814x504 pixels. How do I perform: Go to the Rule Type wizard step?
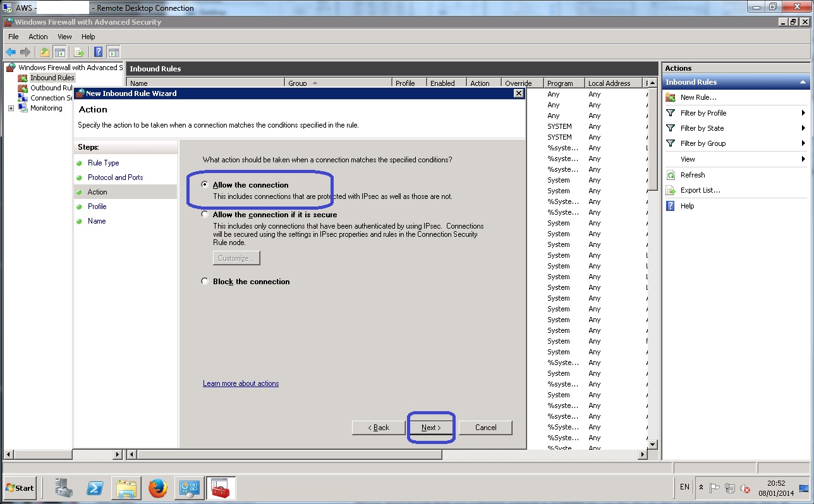point(104,163)
